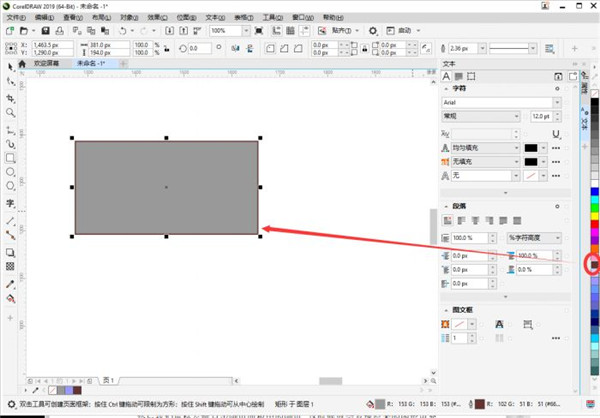Click the Save icon in toolbar
The width and height of the screenshot is (600, 418).
click(43, 32)
